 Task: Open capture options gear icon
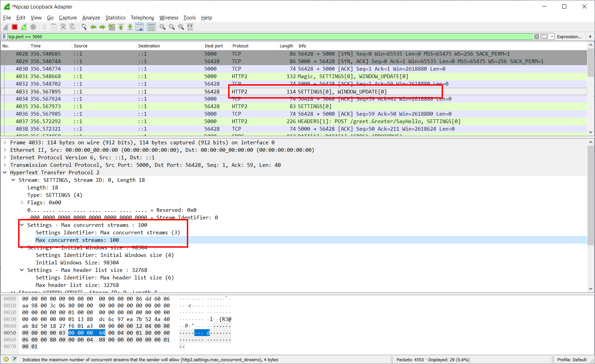coord(33,27)
